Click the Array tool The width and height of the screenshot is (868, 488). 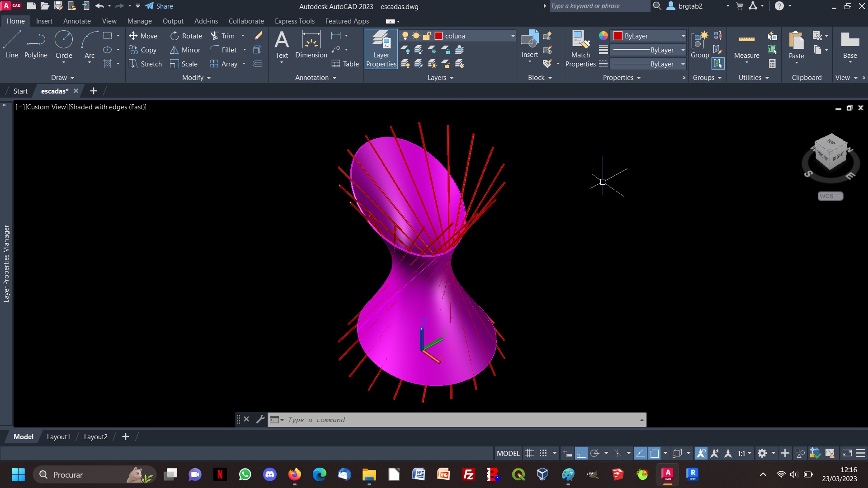click(x=224, y=64)
